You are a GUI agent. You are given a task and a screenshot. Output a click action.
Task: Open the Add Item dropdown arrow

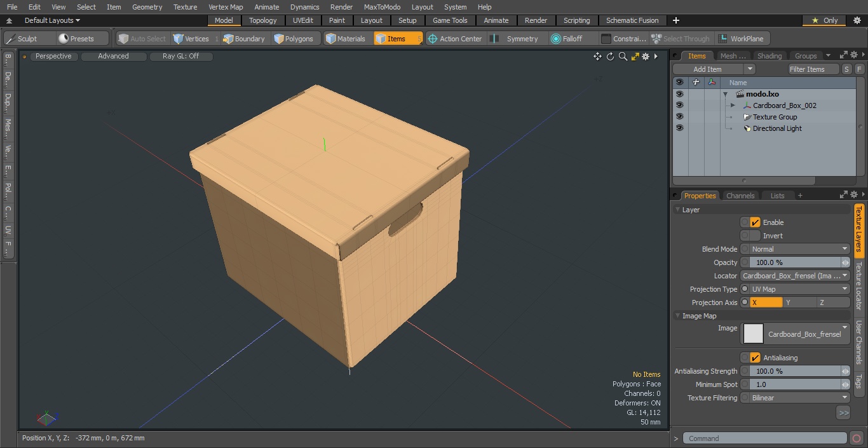(x=750, y=69)
